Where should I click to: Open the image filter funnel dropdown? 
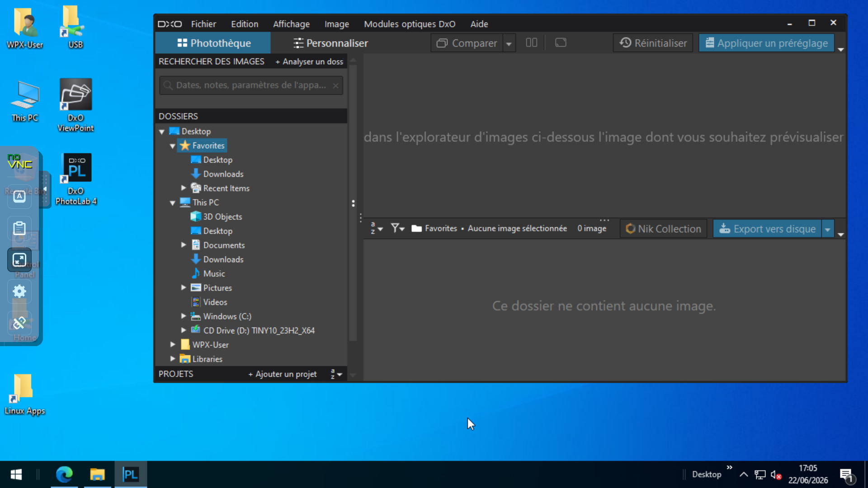pos(398,229)
